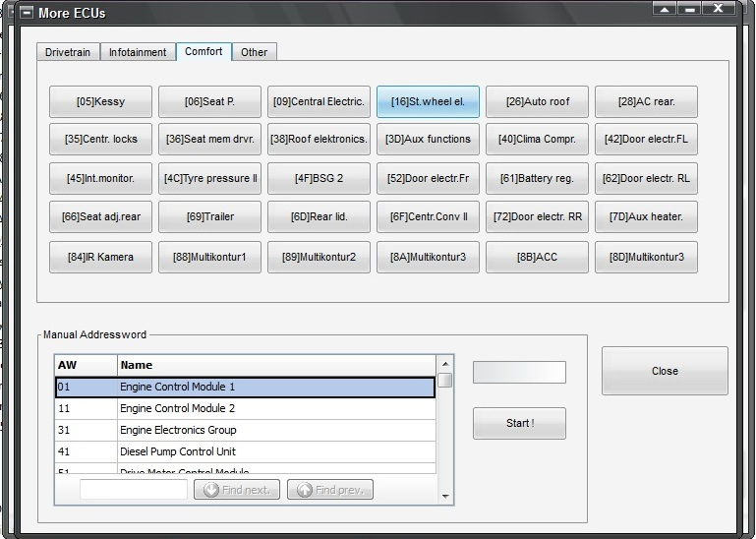Click [3D]Aux functions button
This screenshot has height=539, width=756.
click(x=429, y=139)
